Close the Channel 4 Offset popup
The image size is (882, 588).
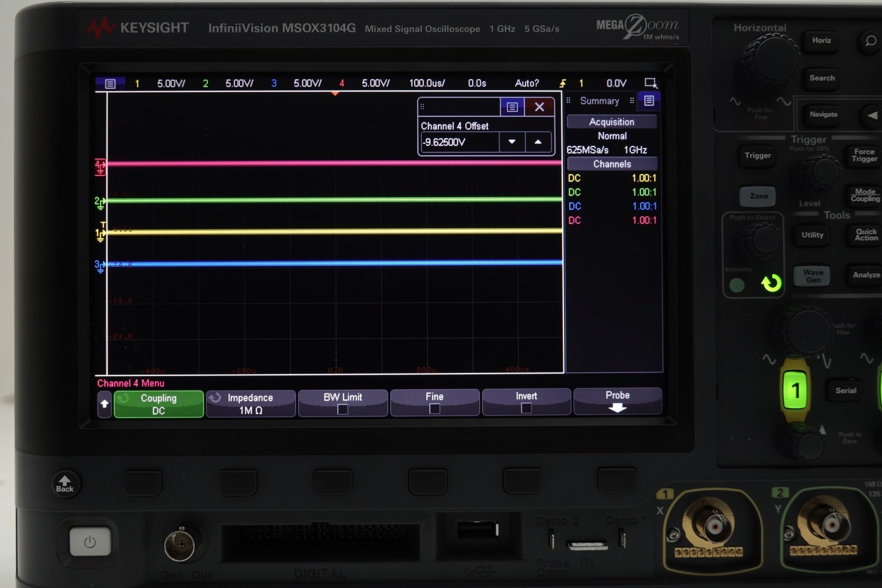539,107
